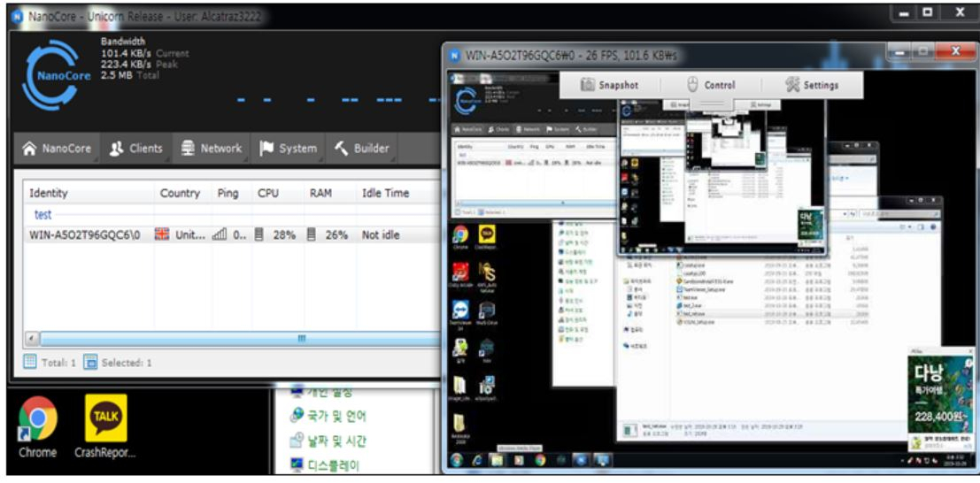This screenshot has width=980, height=483.
Task: Open CrashRepor... KakaoTalk icon on local desktop
Action: click(x=105, y=428)
